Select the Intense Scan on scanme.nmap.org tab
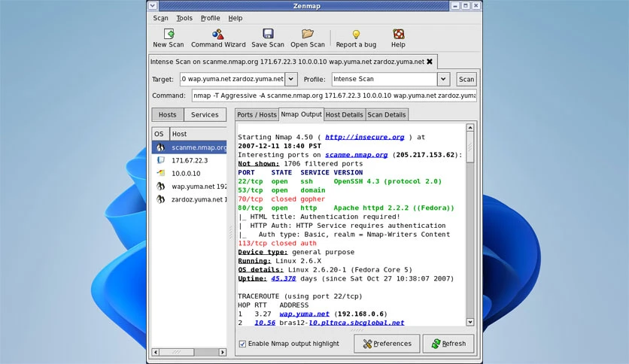The height and width of the screenshot is (364, 629). [287, 62]
